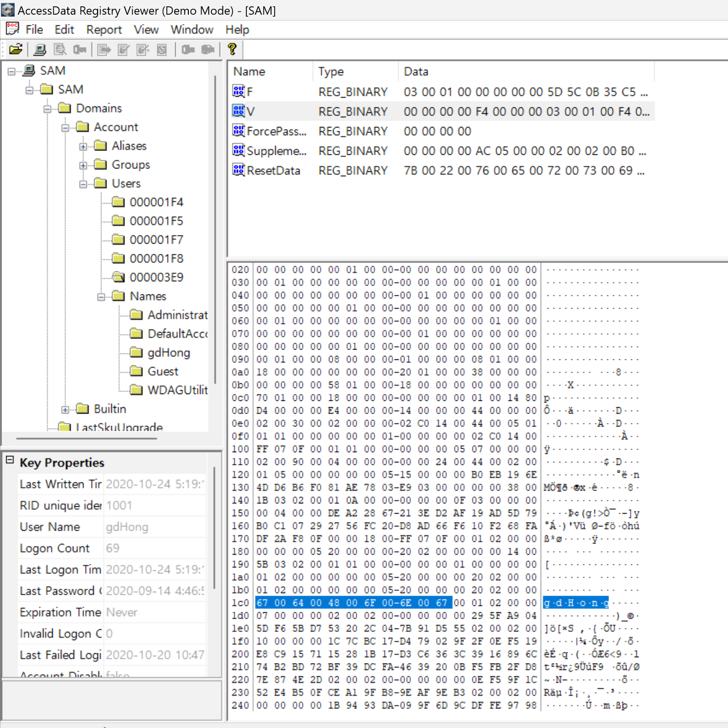Screen dimensions: 728x728
Task: Click the Builtin folder icon
Action: point(83,409)
